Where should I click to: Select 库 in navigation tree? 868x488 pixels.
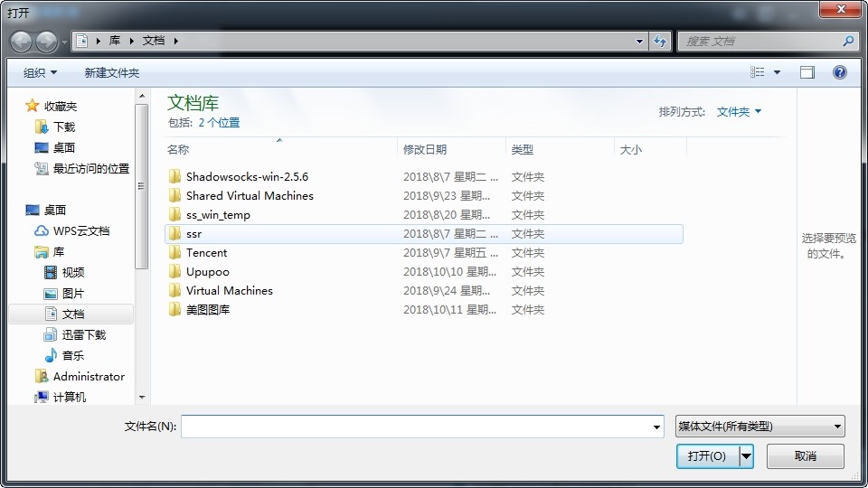[50, 252]
